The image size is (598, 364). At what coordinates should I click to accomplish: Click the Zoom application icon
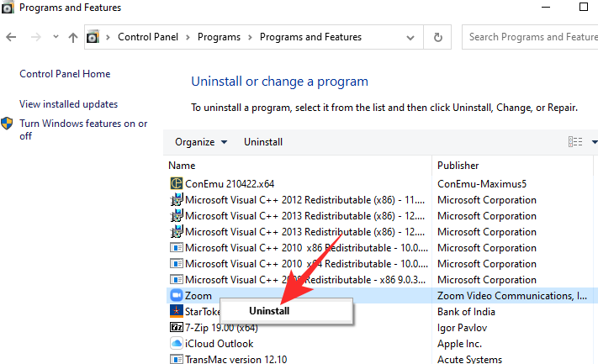click(176, 295)
